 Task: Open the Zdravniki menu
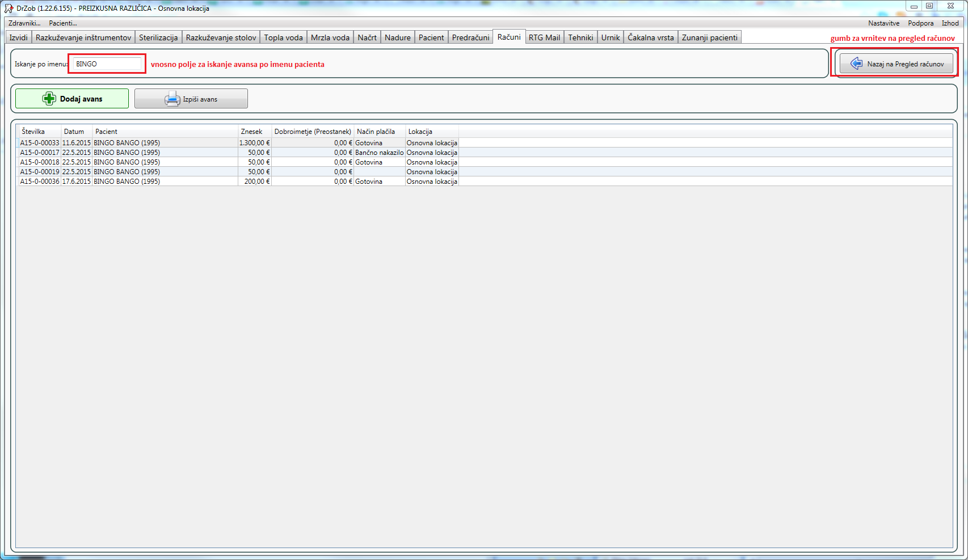[24, 23]
